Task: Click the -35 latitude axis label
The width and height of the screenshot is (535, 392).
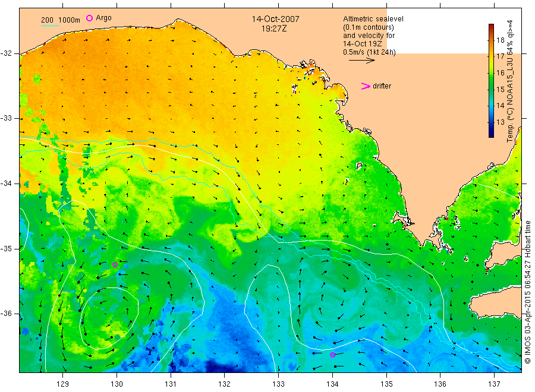Action: click(x=7, y=248)
